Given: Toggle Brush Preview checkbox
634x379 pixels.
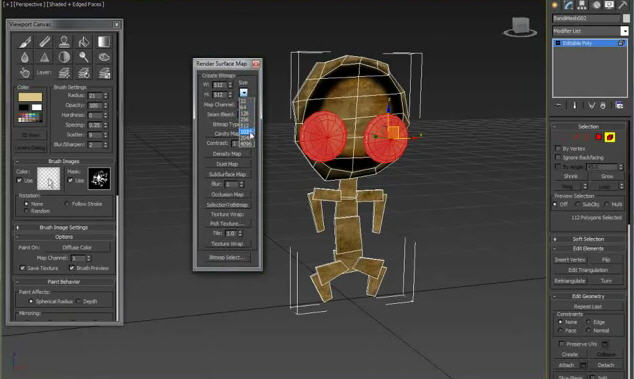Looking at the screenshot, I should [x=72, y=268].
